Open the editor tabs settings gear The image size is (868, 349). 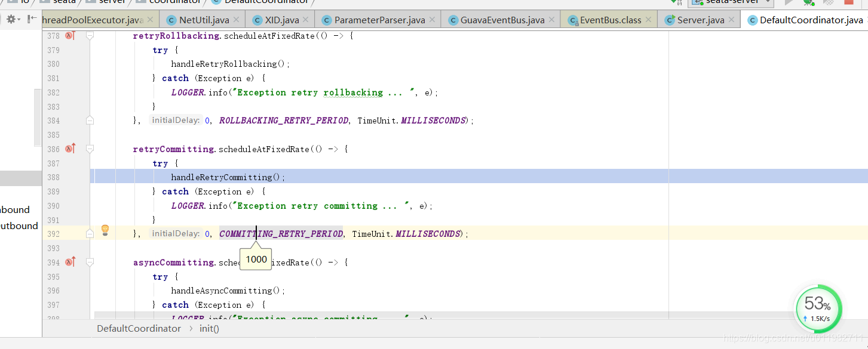pos(11,18)
